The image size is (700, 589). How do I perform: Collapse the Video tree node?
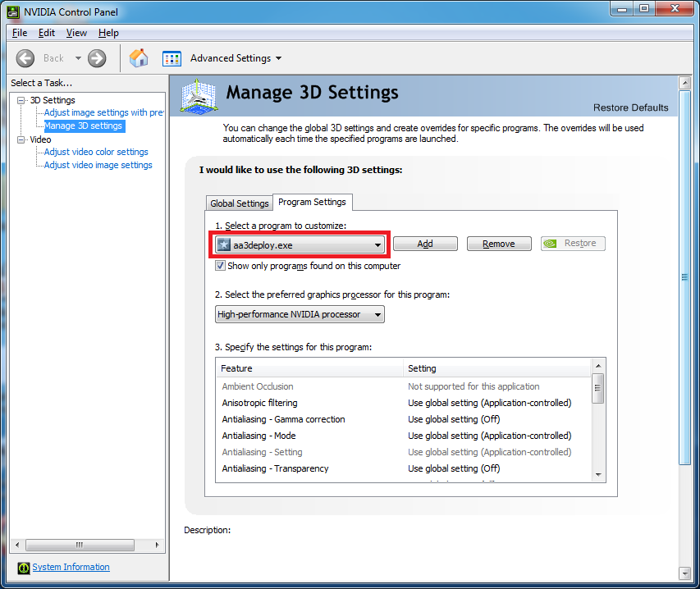21,139
